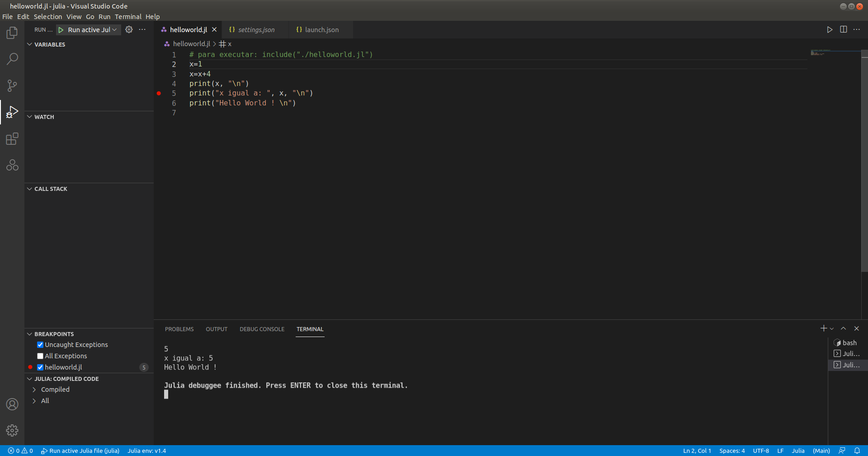Split the editor using the split icon
Image resolution: width=868 pixels, height=456 pixels.
point(844,29)
